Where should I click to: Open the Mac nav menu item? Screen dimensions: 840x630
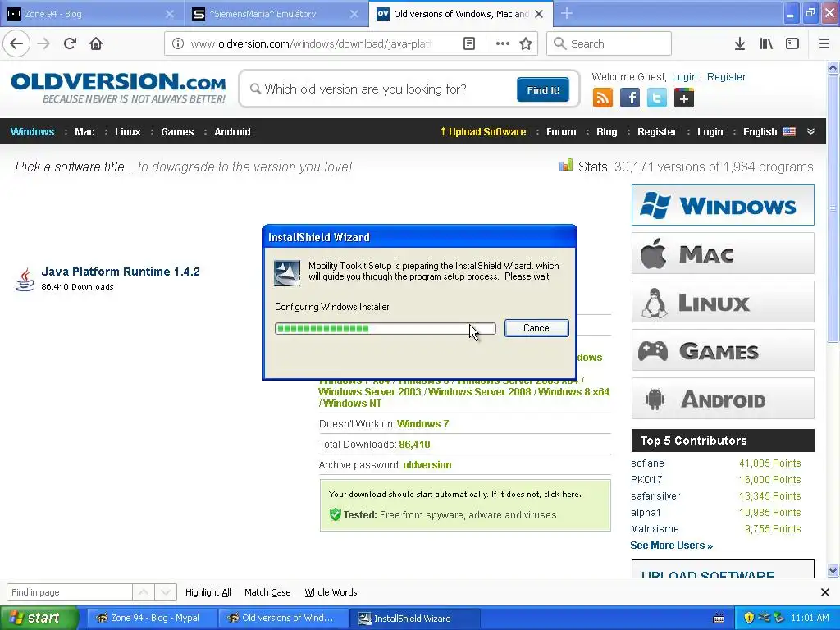click(x=84, y=132)
